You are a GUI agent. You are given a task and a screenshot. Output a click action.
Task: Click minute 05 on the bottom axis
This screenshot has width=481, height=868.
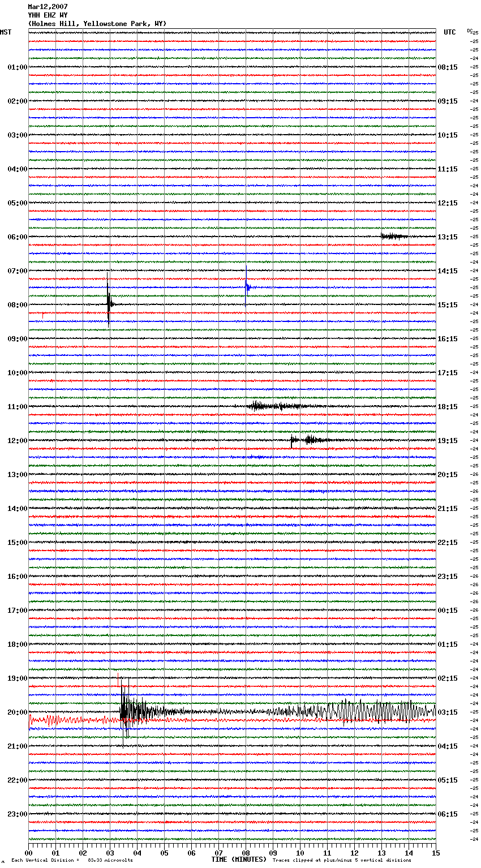[165, 853]
